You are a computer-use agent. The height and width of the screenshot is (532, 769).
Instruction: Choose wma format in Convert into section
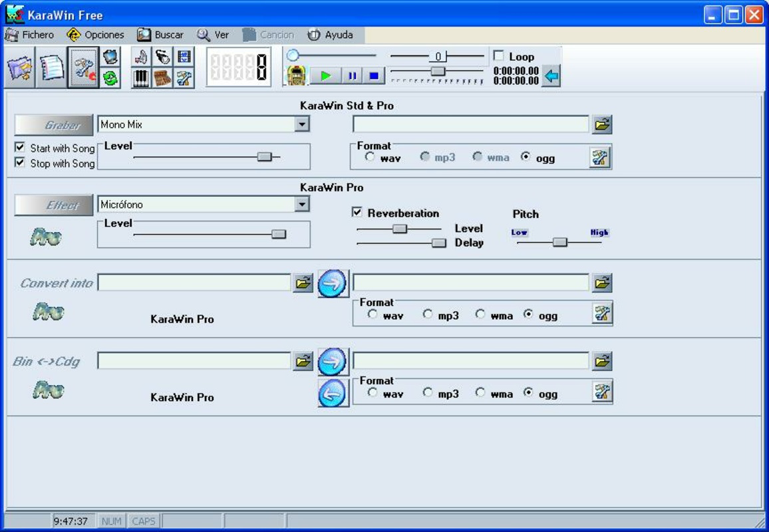coord(480,314)
